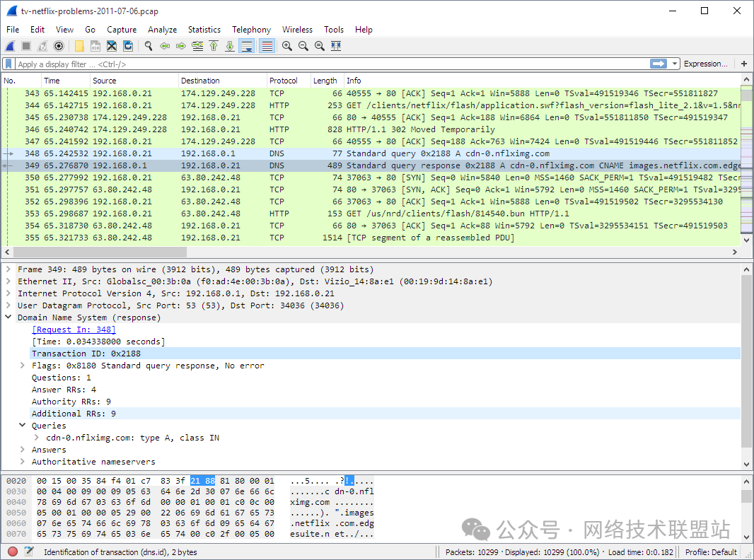Toggle auto-scroll during live capture

246,46
